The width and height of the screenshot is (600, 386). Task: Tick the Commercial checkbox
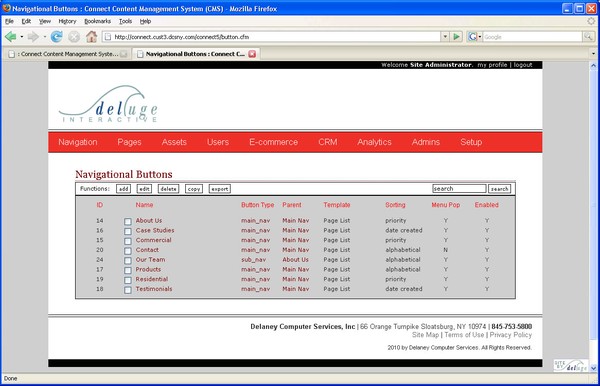click(128, 241)
